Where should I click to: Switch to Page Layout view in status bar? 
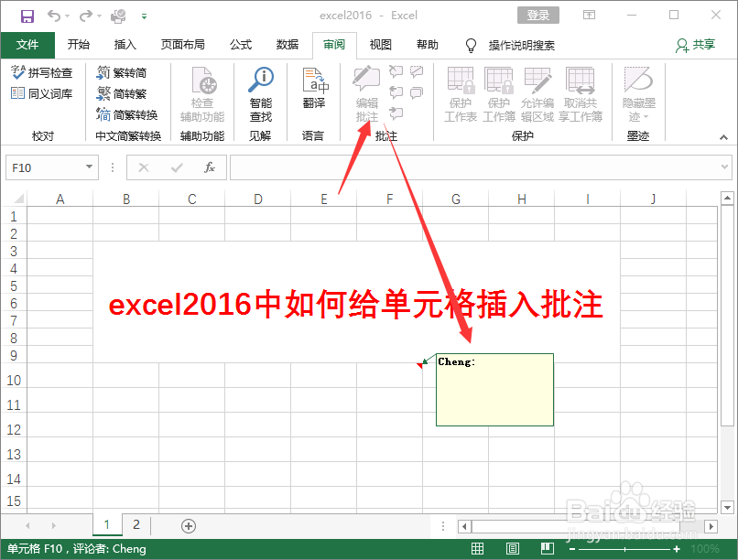tap(513, 548)
